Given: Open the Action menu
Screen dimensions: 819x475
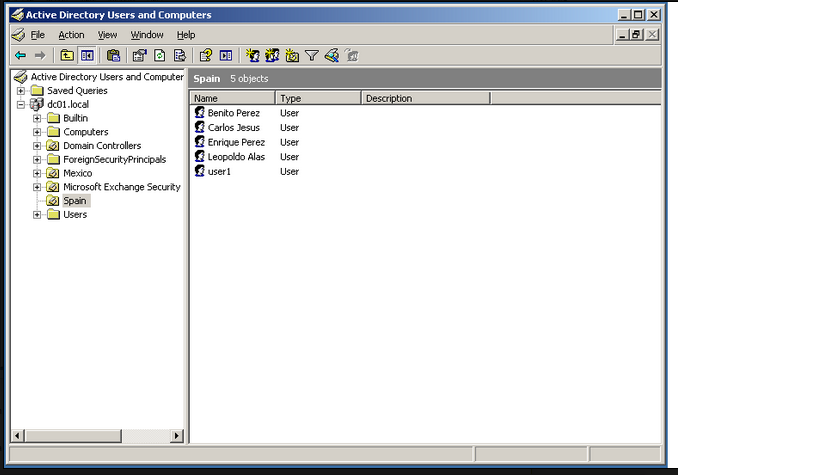Looking at the screenshot, I should 71,35.
